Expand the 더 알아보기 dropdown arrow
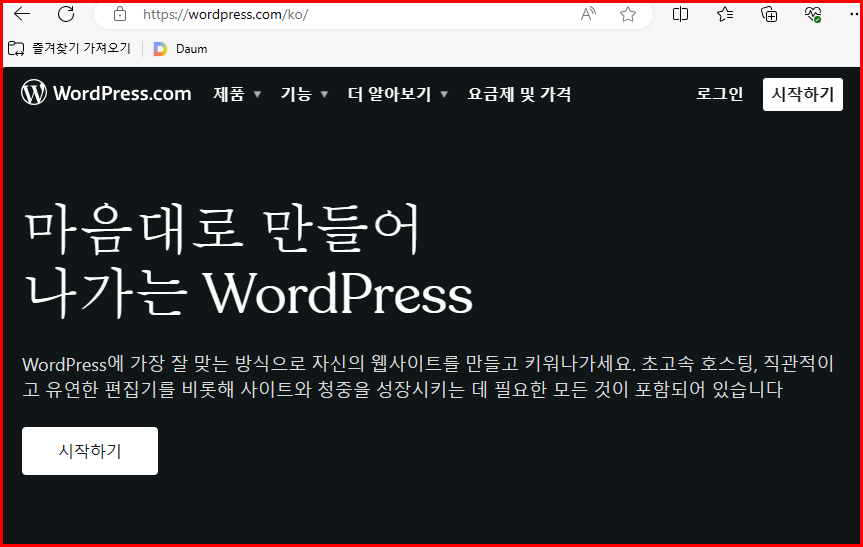 (x=444, y=95)
